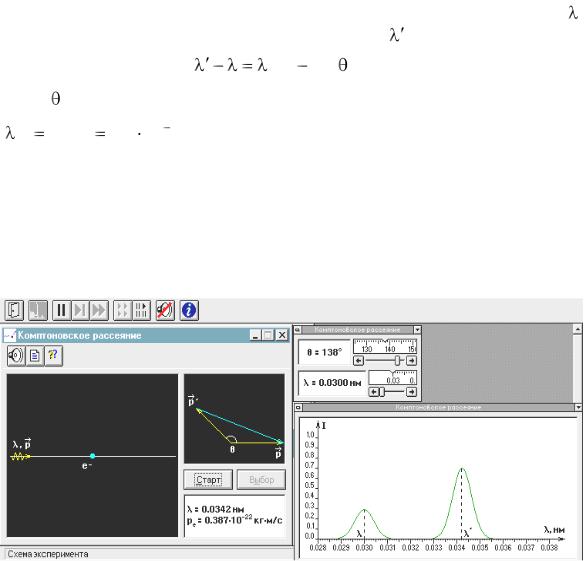Click the bars-with-arrow toolbar icon
The height and width of the screenshot is (561, 588).
tap(141, 310)
